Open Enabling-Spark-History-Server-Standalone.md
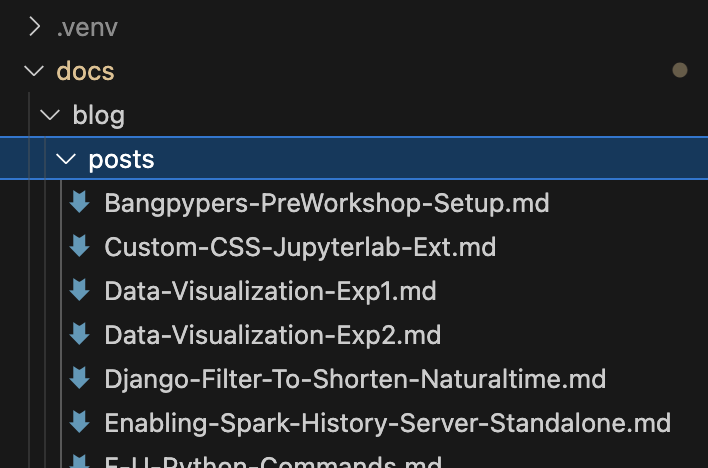The width and height of the screenshot is (708, 468). [x=387, y=423]
